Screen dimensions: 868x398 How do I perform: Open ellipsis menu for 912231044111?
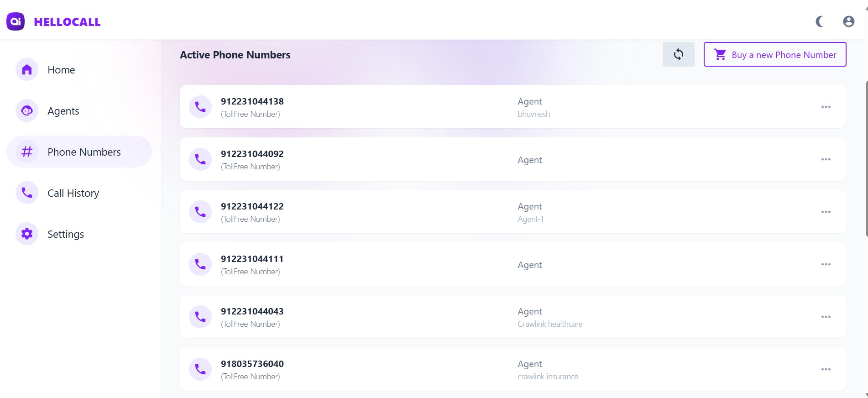coord(826,264)
